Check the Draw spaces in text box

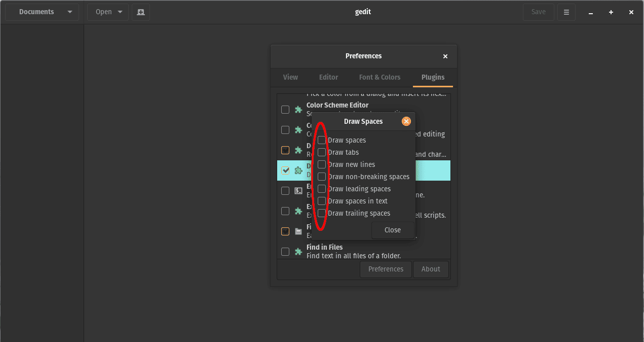click(x=322, y=201)
